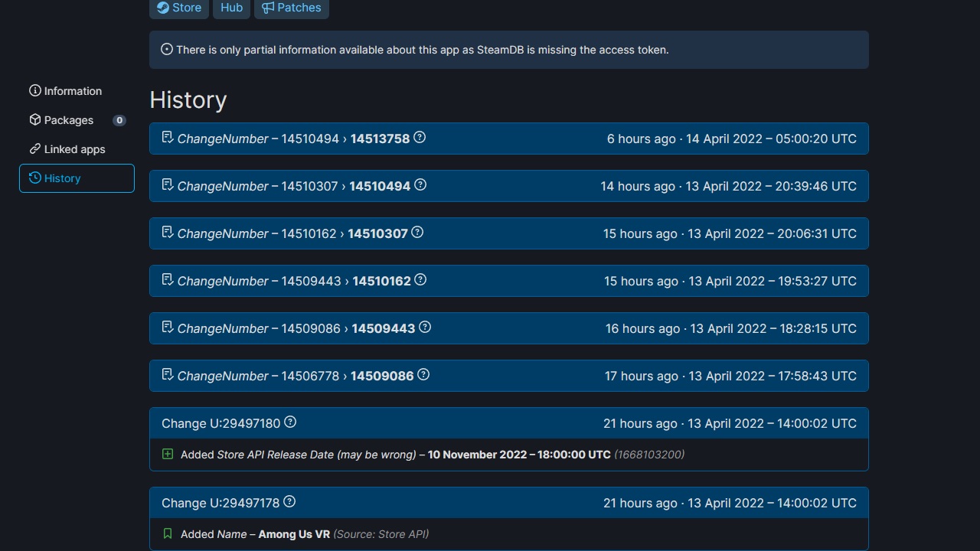The width and height of the screenshot is (980, 551).
Task: Open the Hub button
Action: click(231, 8)
